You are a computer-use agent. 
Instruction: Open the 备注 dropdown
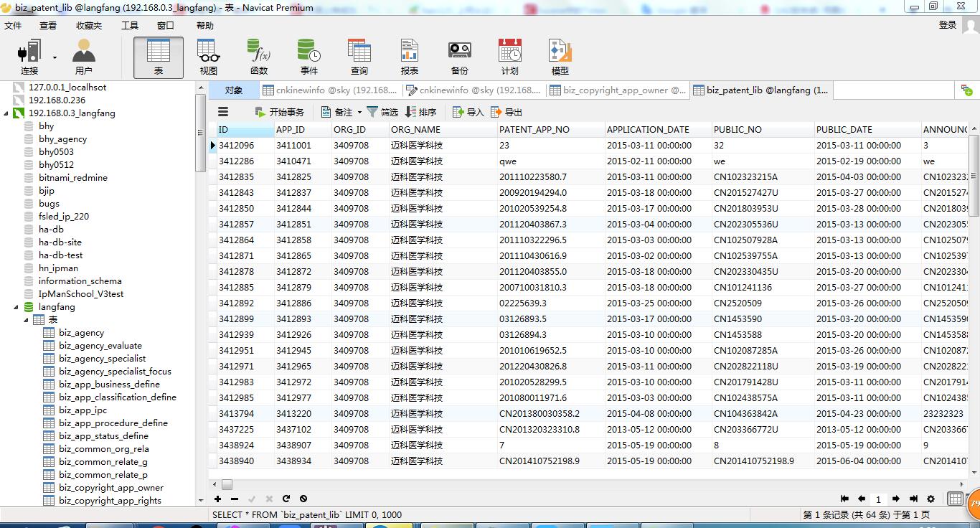(341, 112)
